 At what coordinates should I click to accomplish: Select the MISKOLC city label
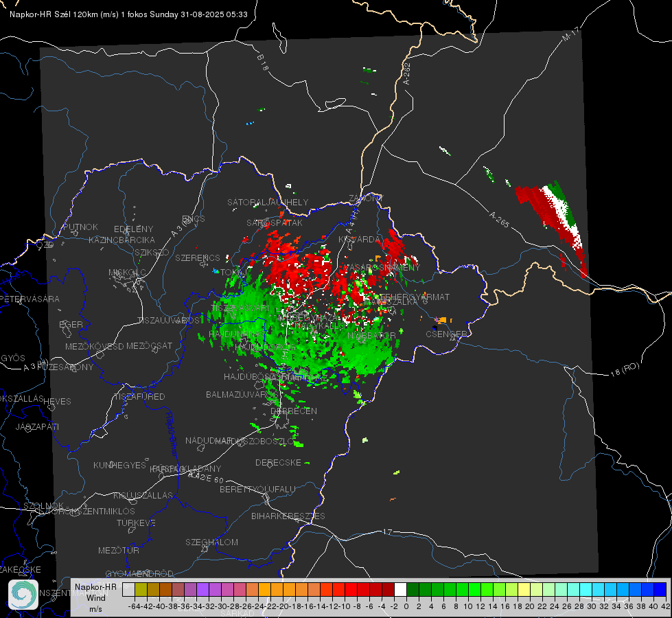(127, 273)
